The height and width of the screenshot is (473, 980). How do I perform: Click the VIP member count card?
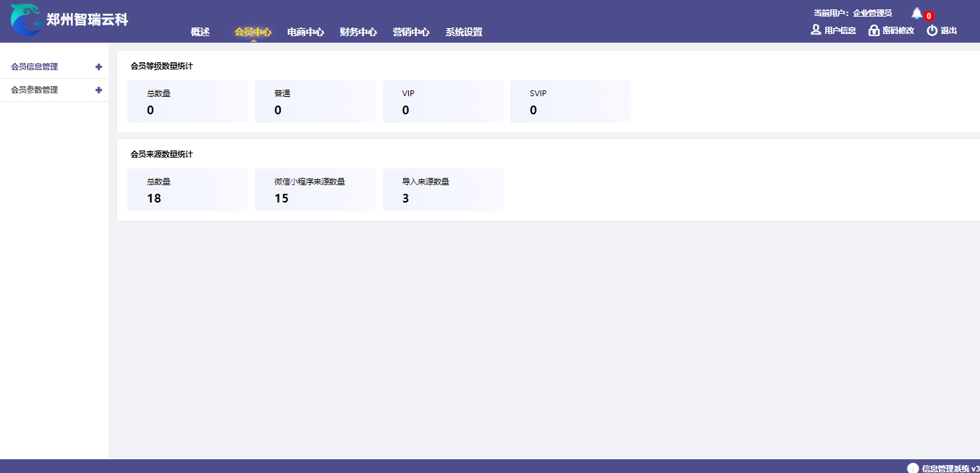[x=443, y=102]
